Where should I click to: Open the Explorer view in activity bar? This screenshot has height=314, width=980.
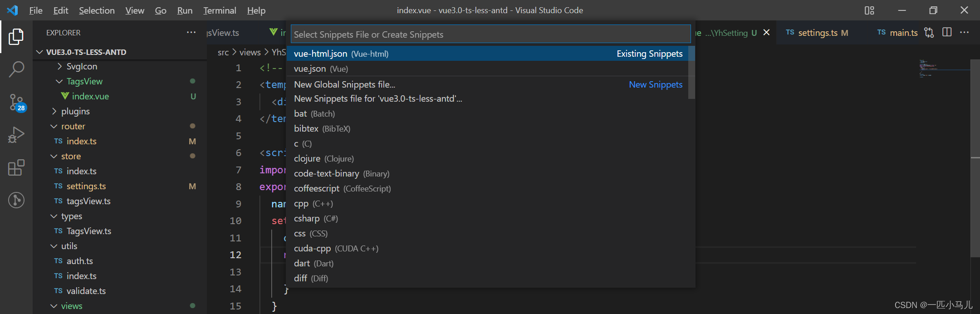pyautogui.click(x=16, y=37)
